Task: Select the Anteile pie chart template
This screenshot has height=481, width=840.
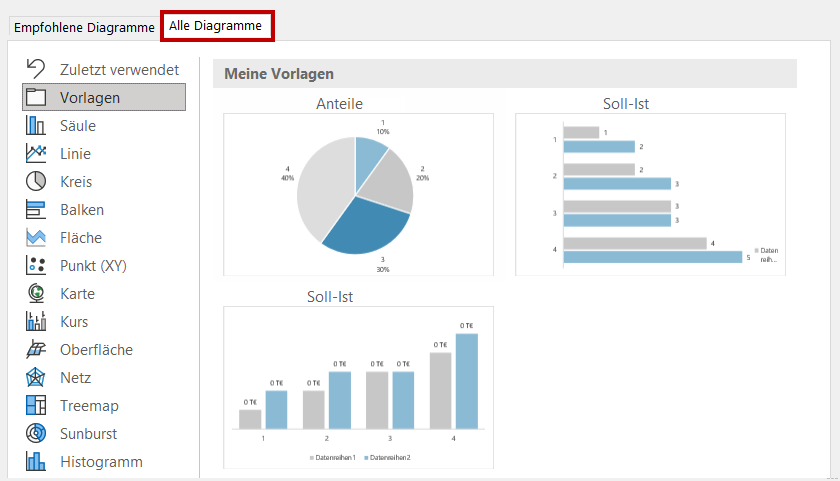Action: point(357,193)
